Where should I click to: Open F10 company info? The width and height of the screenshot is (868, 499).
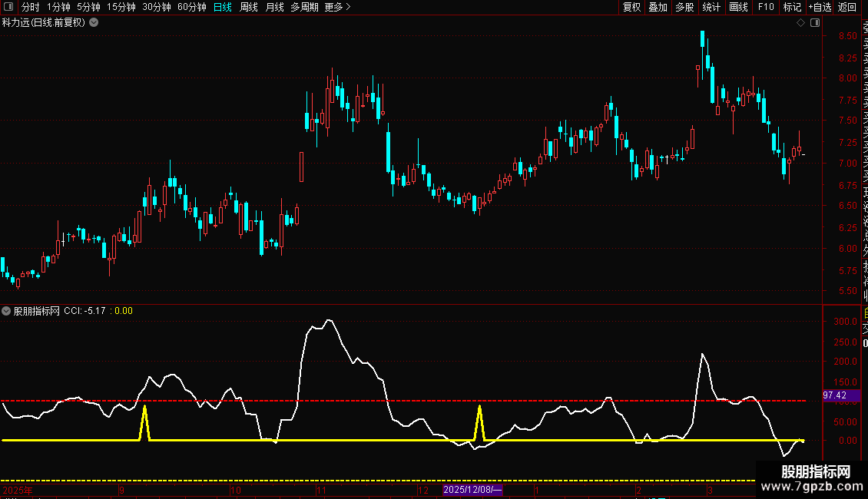point(766,7)
